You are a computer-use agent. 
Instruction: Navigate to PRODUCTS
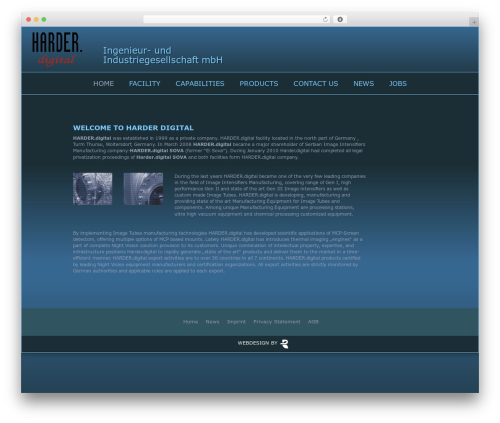[x=259, y=84]
